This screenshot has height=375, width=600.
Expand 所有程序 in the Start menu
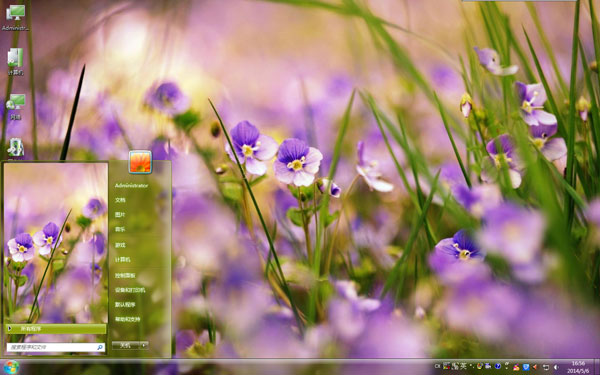[x=56, y=329]
